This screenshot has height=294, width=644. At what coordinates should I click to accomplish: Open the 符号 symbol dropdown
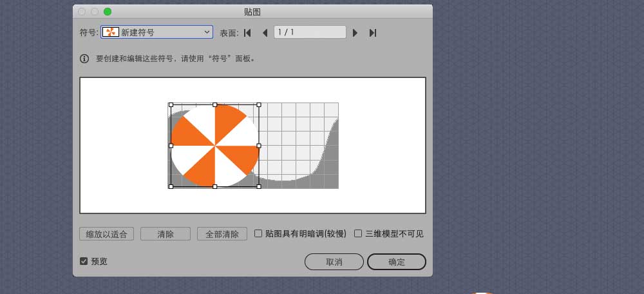(157, 32)
